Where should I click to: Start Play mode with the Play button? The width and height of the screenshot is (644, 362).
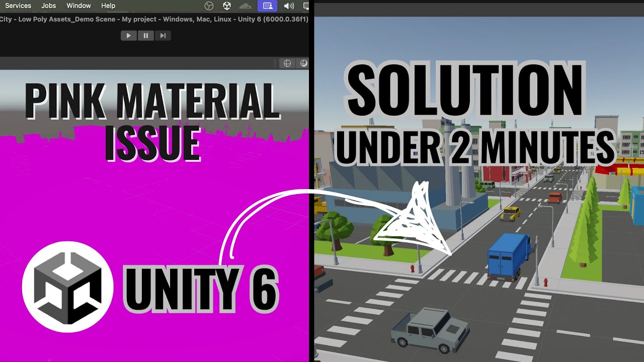129,36
